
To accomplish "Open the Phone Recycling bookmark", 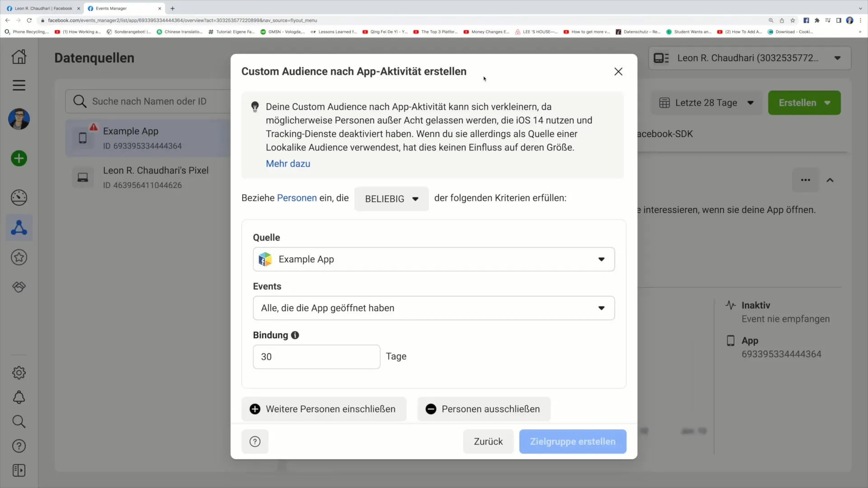I will pyautogui.click(x=26, y=32).
